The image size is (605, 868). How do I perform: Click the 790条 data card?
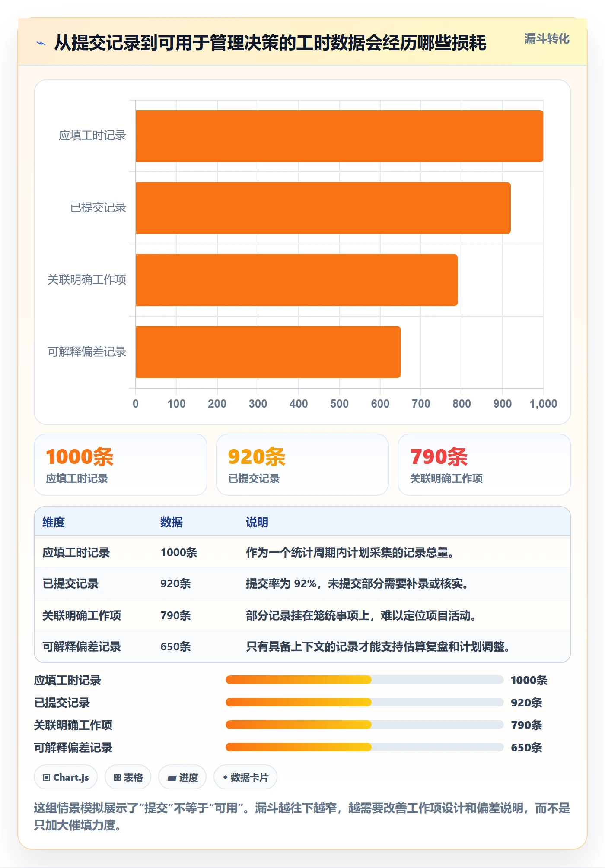(x=484, y=465)
